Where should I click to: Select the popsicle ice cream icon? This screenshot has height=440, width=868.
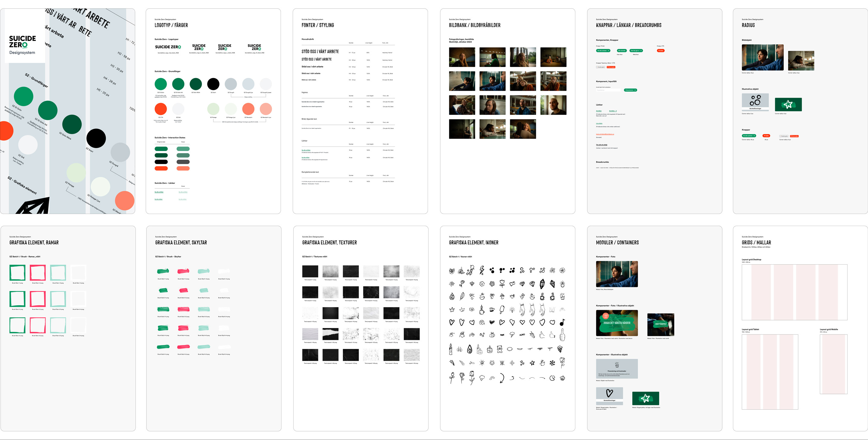[x=502, y=310]
